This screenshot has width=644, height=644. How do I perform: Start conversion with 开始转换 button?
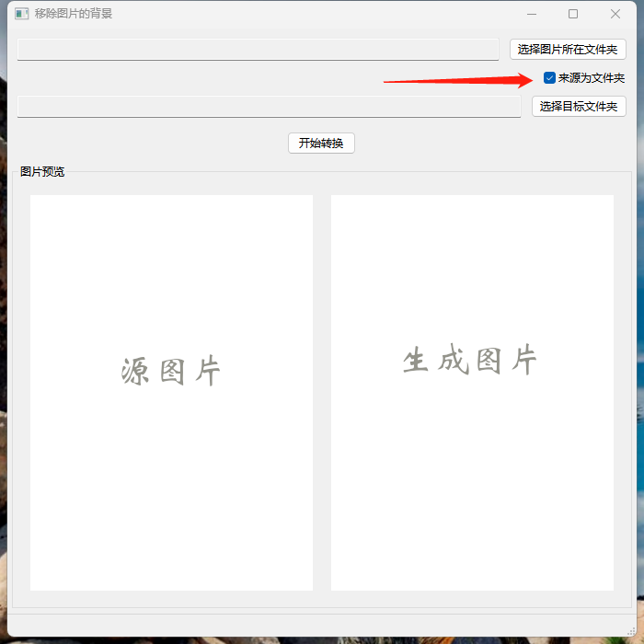click(x=321, y=143)
